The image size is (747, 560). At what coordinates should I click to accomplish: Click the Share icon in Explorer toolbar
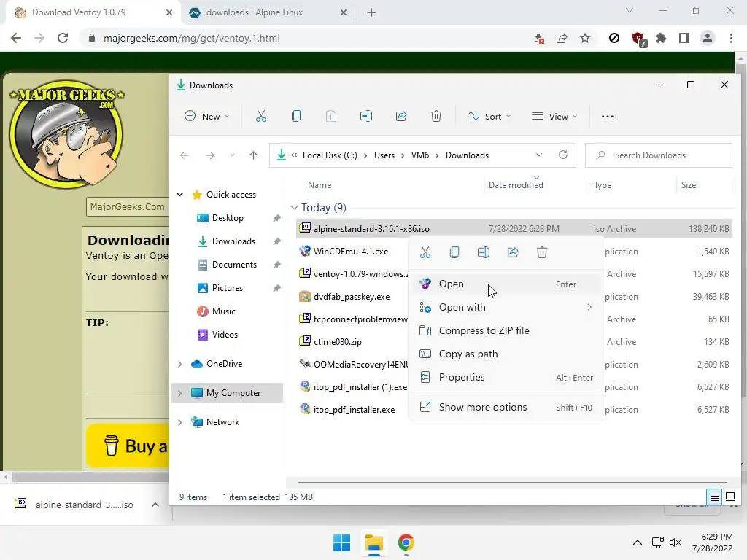click(x=401, y=116)
